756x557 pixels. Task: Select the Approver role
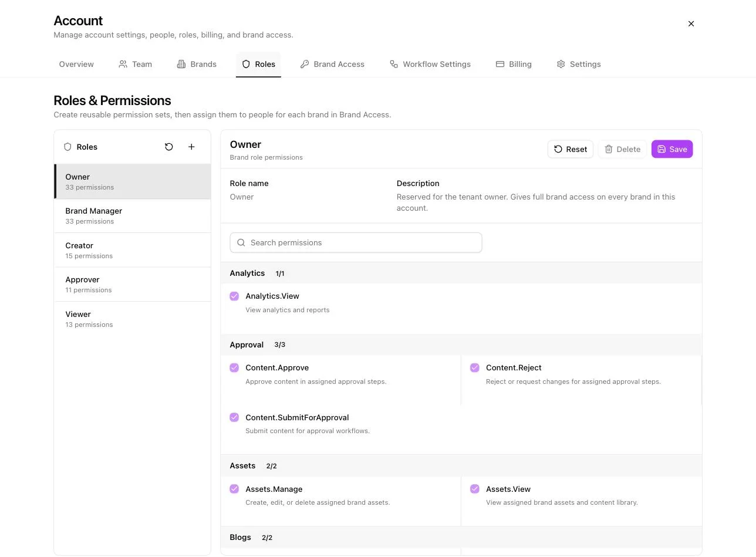tap(133, 284)
